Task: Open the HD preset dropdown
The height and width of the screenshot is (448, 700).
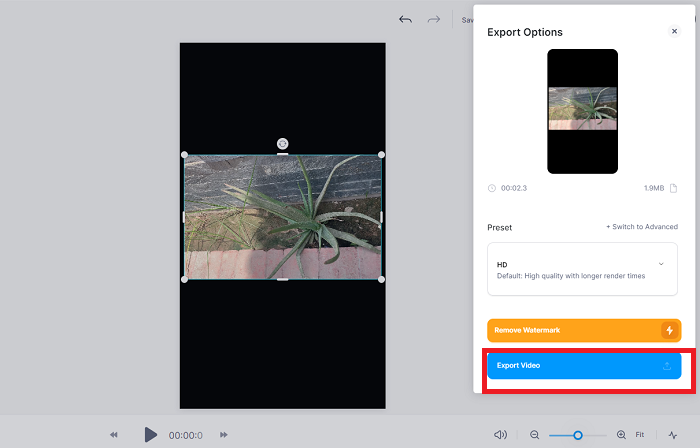Action: [x=582, y=269]
